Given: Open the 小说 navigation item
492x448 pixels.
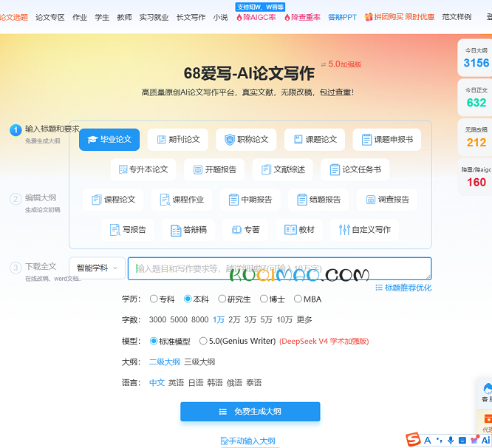Looking at the screenshot, I should tap(221, 17).
